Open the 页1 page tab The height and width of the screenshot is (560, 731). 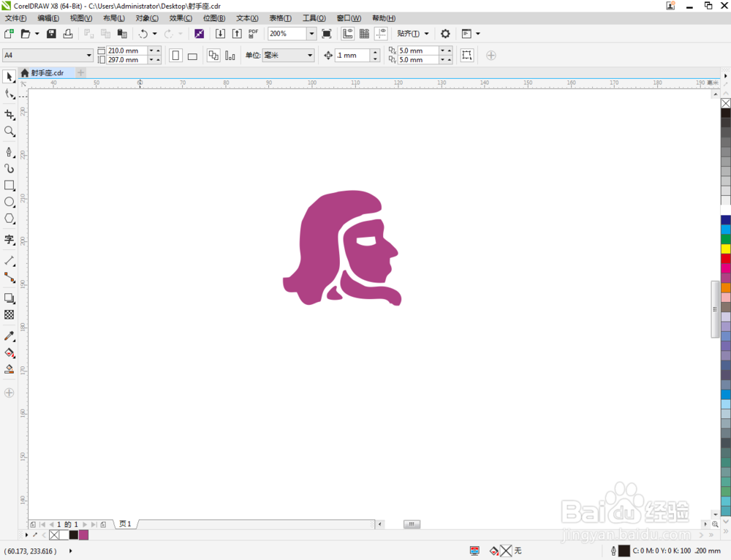pyautogui.click(x=125, y=524)
